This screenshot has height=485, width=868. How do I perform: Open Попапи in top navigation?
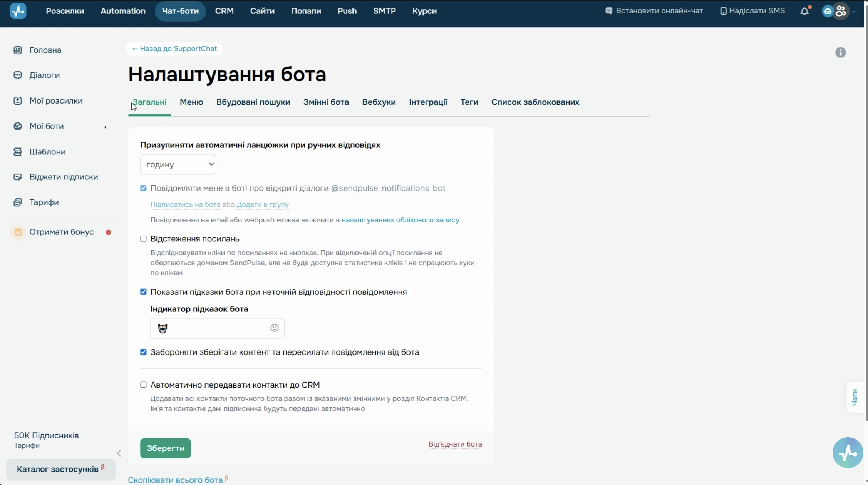[x=306, y=11]
